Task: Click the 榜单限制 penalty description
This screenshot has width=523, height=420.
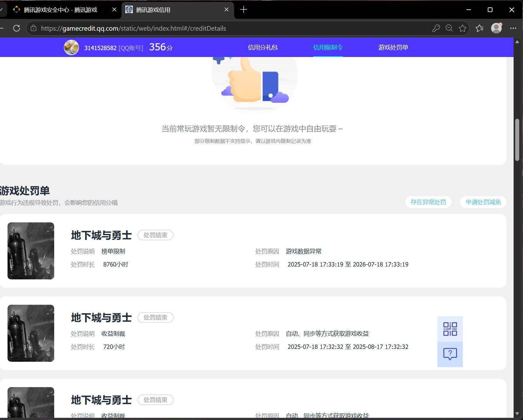Action: 113,251
